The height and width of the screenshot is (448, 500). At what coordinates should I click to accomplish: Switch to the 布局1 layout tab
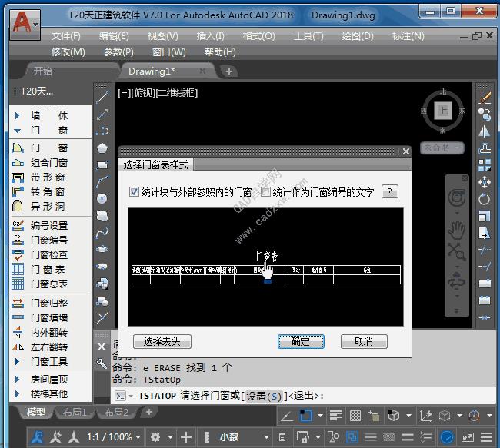click(75, 413)
